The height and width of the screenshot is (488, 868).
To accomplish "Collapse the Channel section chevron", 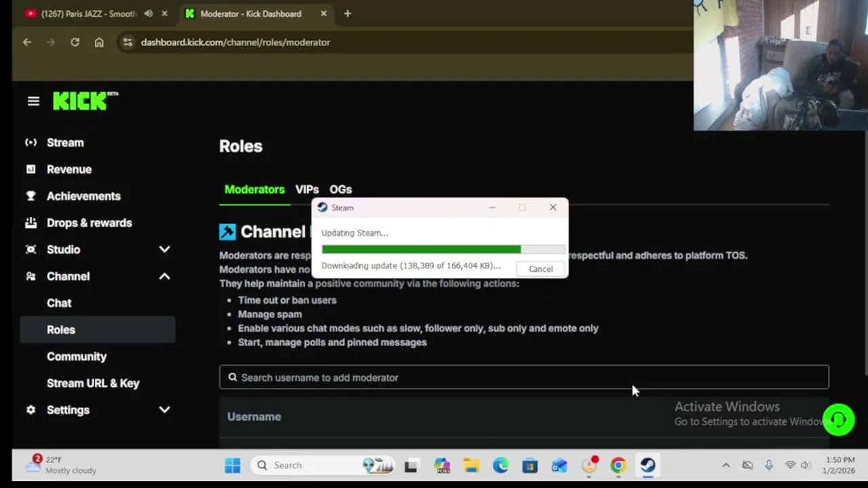I will [164, 277].
